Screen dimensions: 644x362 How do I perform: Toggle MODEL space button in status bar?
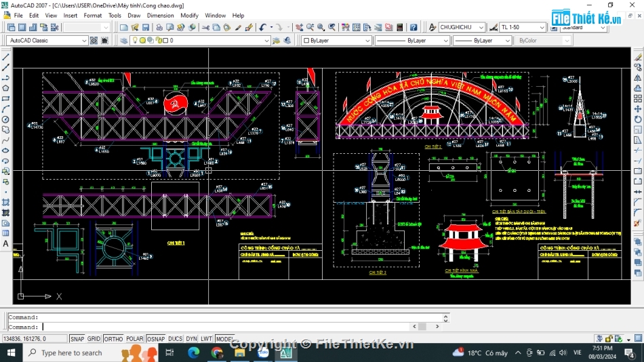(224, 339)
